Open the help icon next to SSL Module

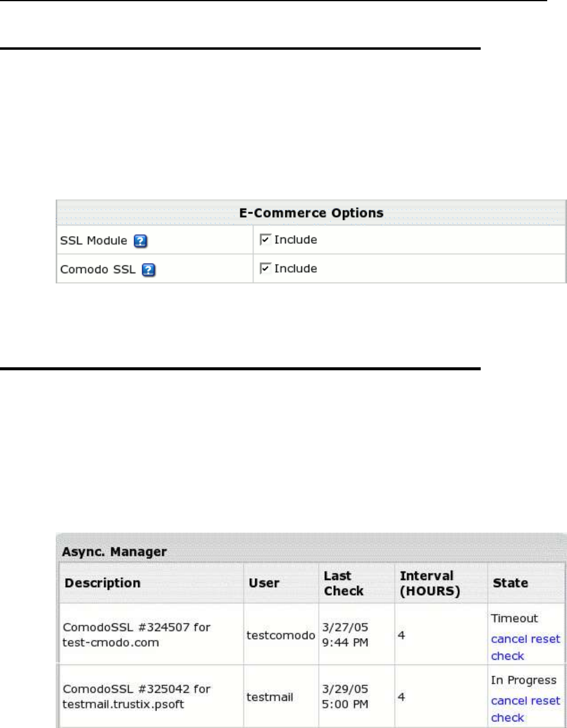pos(141,241)
